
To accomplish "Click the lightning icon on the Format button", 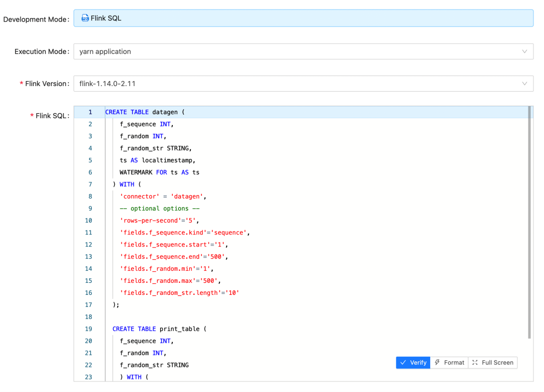I will click(x=437, y=362).
